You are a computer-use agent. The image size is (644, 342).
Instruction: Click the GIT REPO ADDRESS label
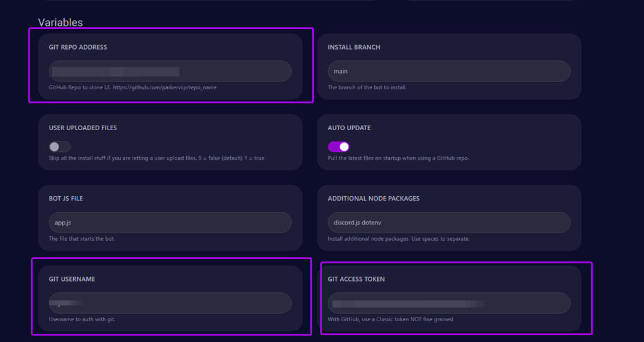click(78, 47)
